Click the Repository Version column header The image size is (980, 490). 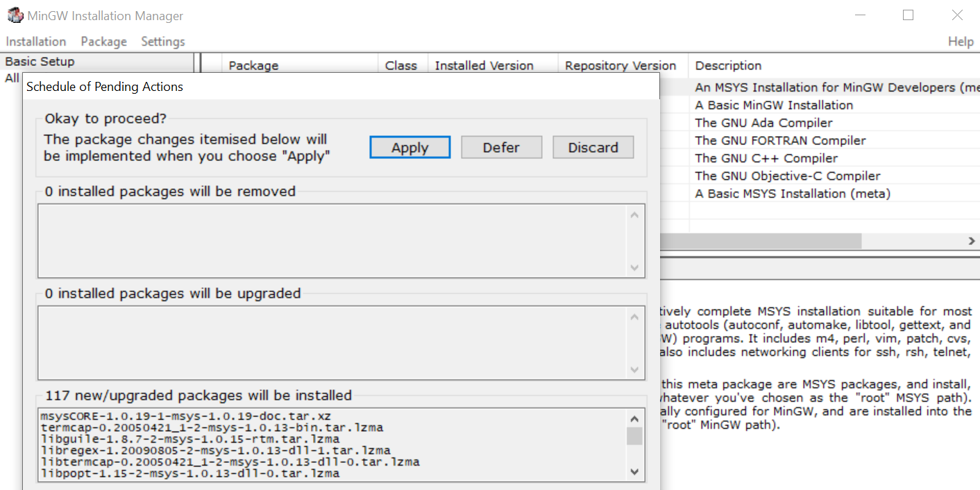(x=623, y=66)
